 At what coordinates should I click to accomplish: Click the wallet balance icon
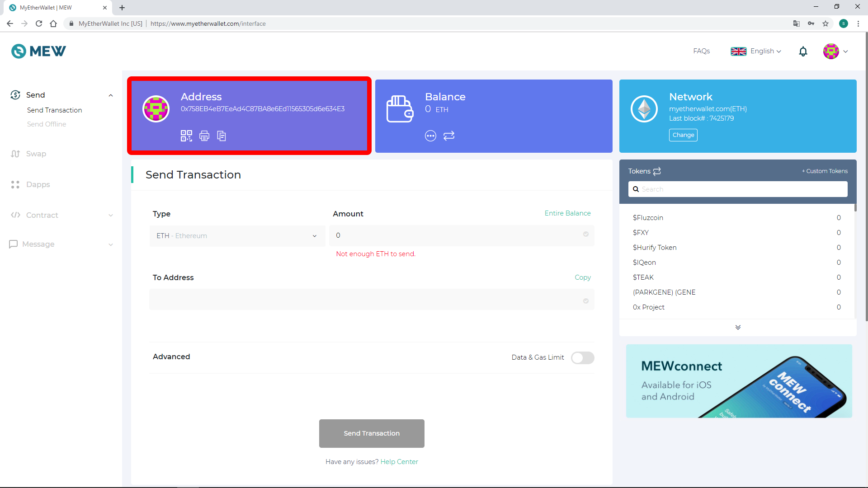pos(400,109)
